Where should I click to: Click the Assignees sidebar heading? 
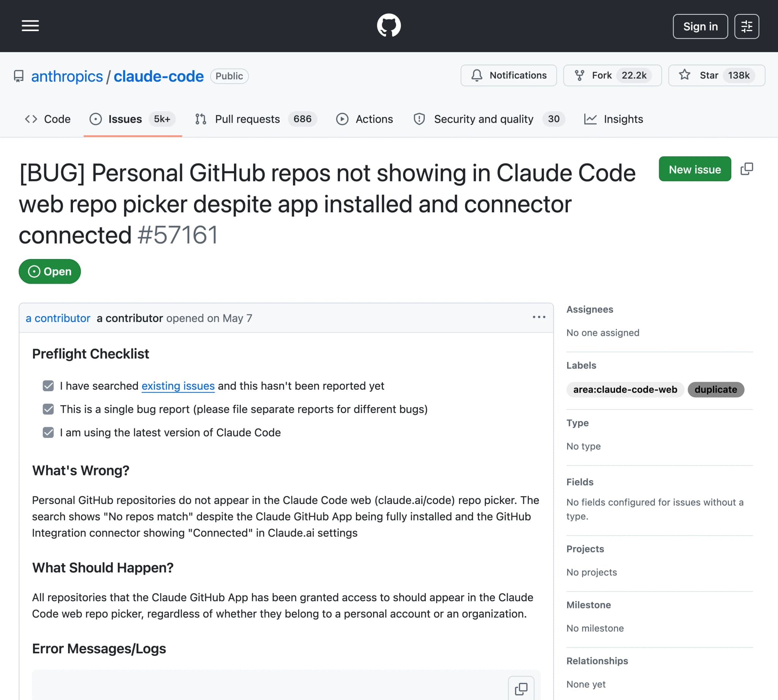point(590,309)
